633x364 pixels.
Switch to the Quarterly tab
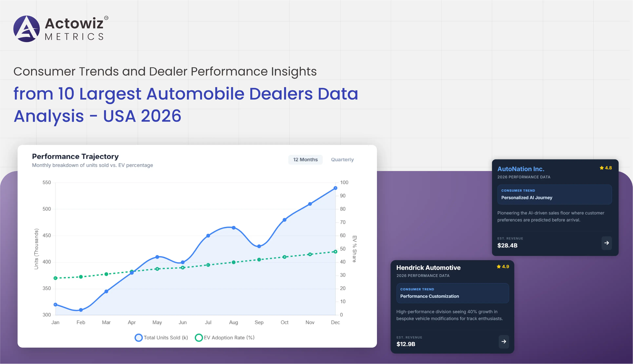[342, 160]
